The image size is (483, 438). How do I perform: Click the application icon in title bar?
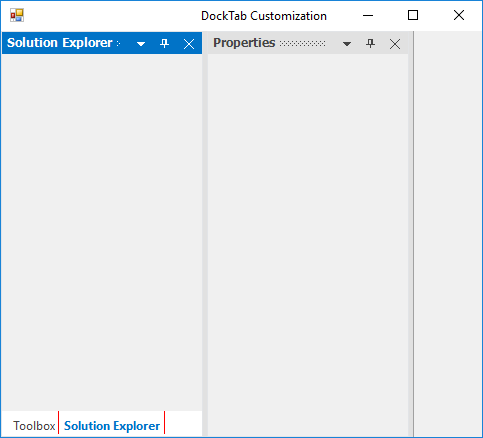[x=17, y=15]
